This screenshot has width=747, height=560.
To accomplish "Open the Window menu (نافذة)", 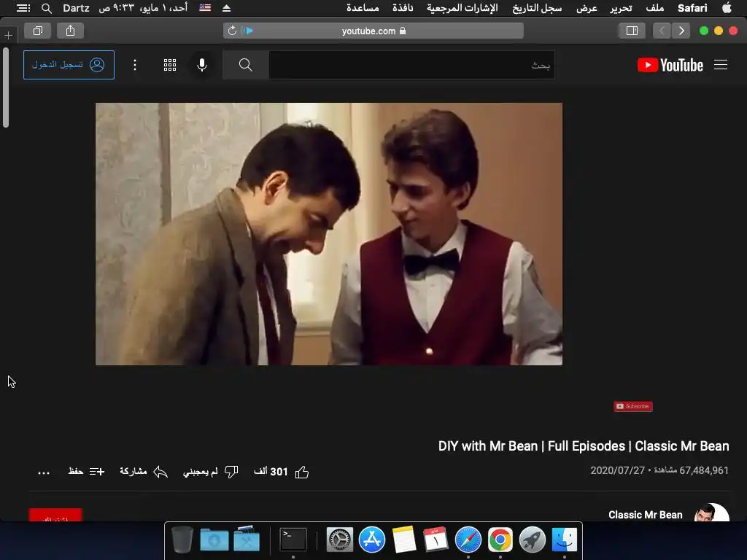I will 403,7.
